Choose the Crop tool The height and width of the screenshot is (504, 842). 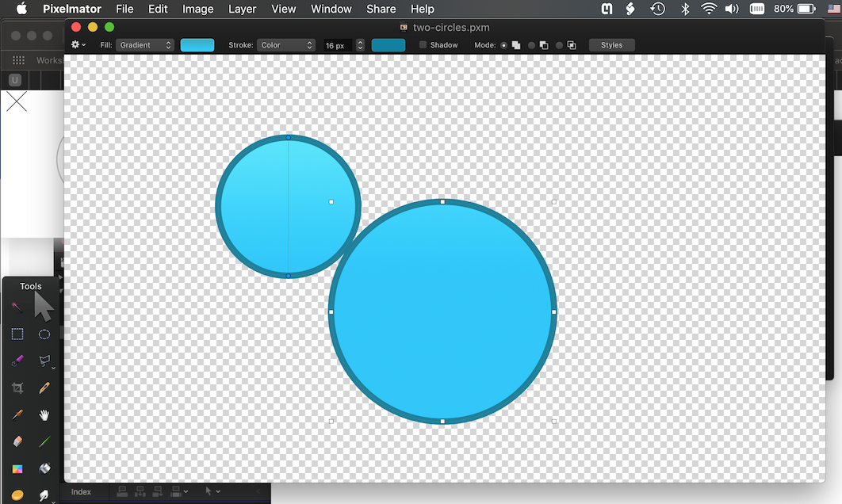click(17, 388)
